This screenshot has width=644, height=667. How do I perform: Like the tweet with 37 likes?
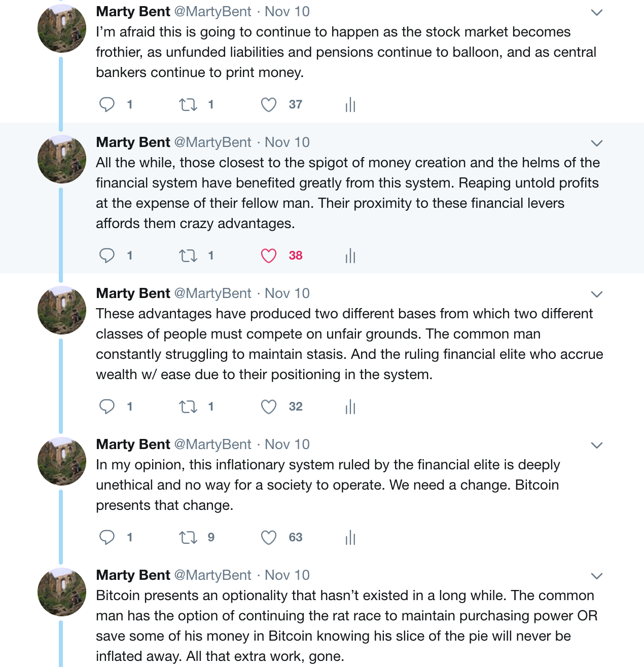[269, 105]
